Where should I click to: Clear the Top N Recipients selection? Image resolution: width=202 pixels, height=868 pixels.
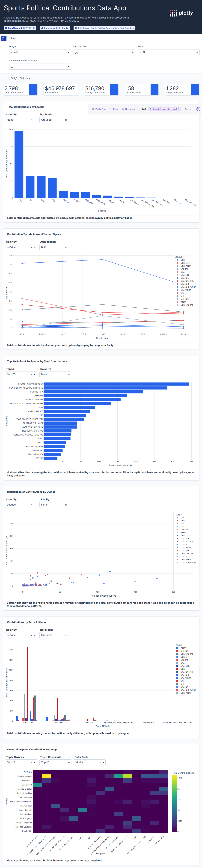66,763
